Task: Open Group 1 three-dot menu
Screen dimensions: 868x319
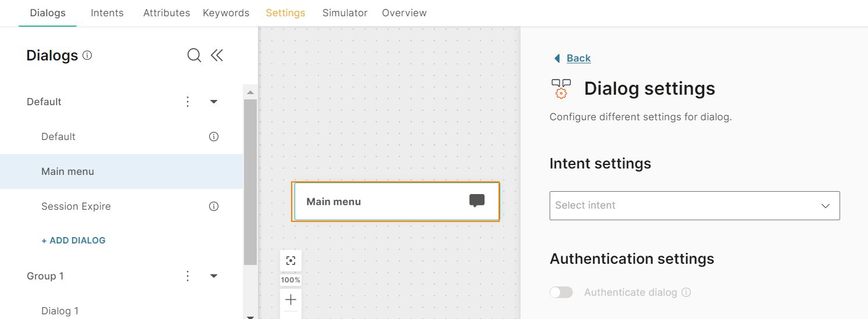Action: [x=188, y=276]
